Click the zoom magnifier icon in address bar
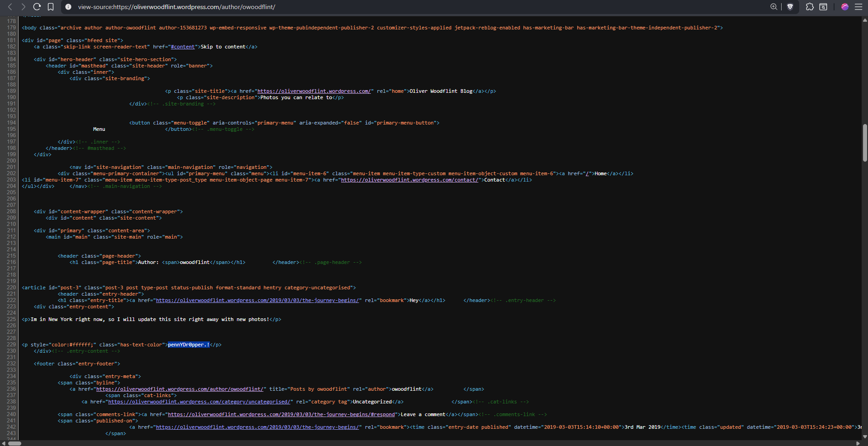The height and width of the screenshot is (446, 868). click(773, 7)
